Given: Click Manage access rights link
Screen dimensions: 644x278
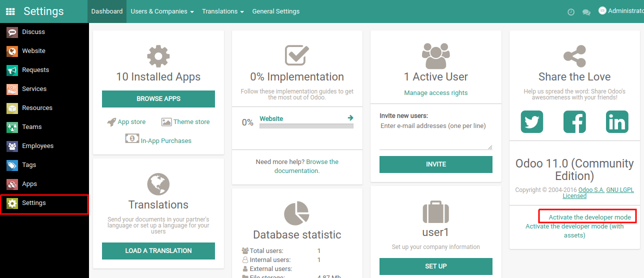Looking at the screenshot, I should tap(436, 93).
